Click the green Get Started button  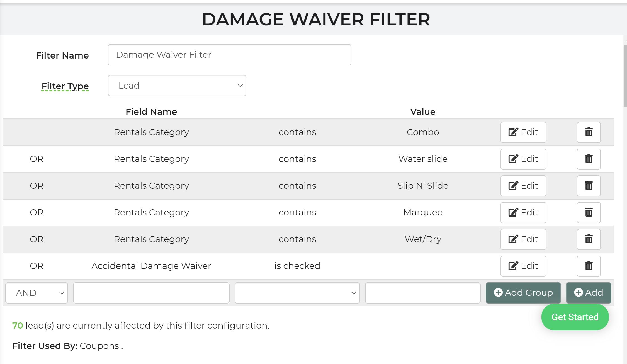click(x=575, y=317)
